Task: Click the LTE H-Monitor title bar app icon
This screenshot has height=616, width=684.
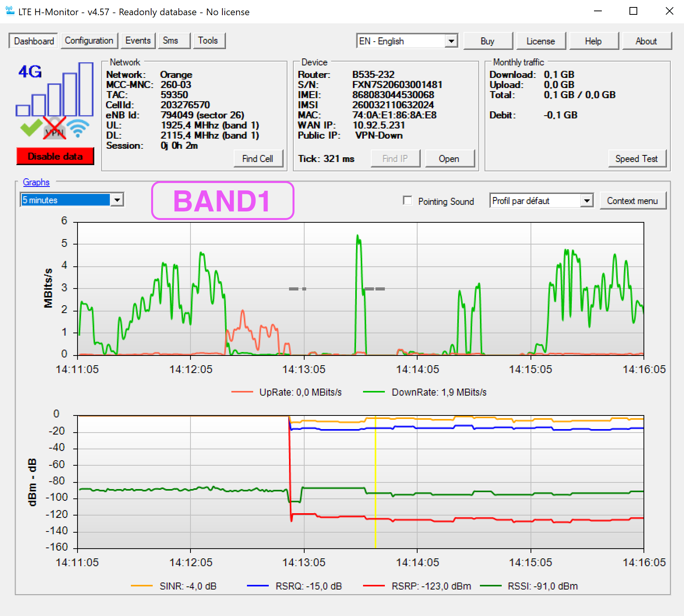Action: click(10, 11)
